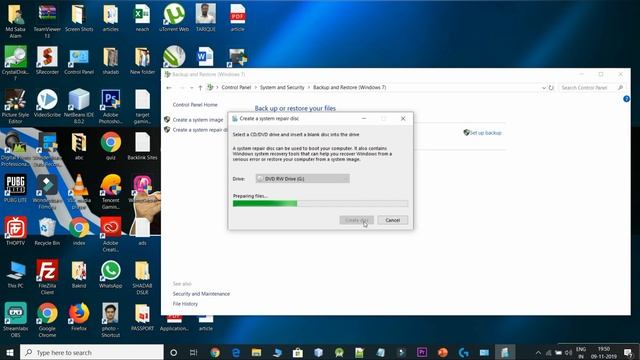The height and width of the screenshot is (360, 640).
Task: Refresh the Control Panel address bar
Action: point(551,87)
